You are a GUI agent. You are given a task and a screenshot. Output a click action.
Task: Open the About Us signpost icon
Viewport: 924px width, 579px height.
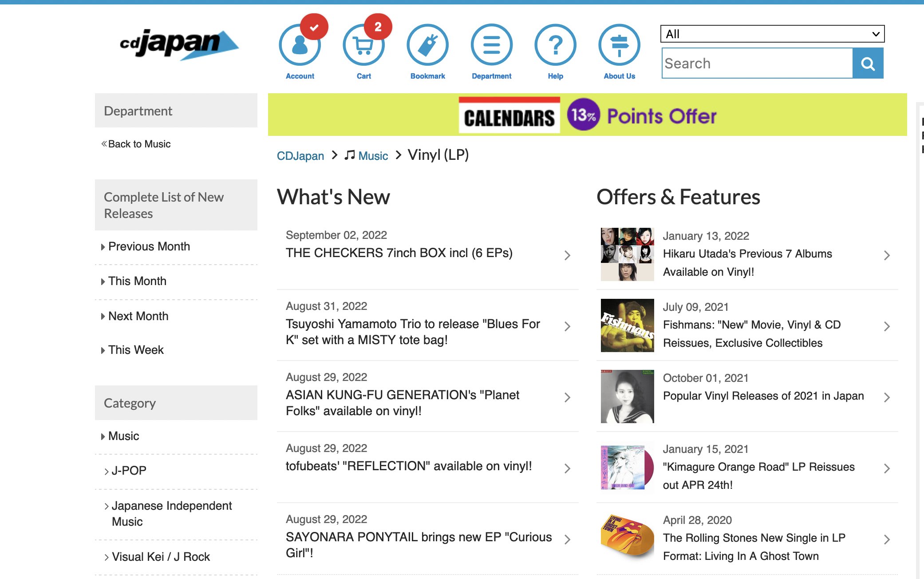pyautogui.click(x=619, y=45)
